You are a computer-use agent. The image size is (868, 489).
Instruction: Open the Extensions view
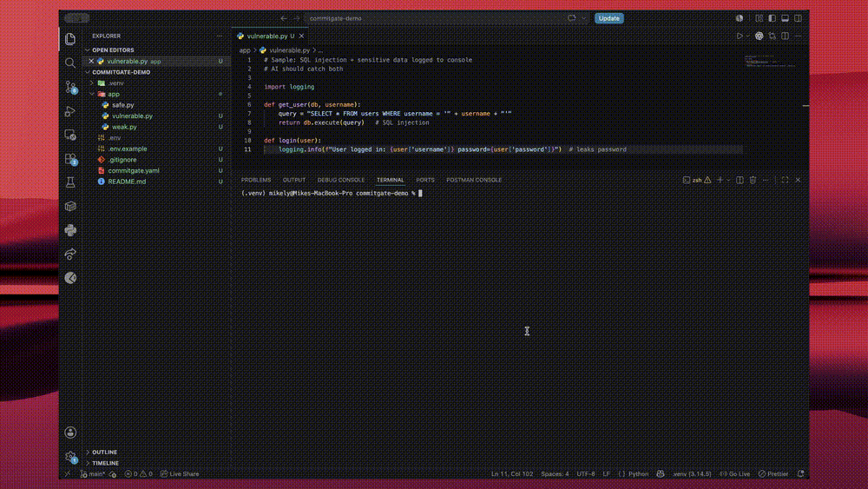(70, 159)
